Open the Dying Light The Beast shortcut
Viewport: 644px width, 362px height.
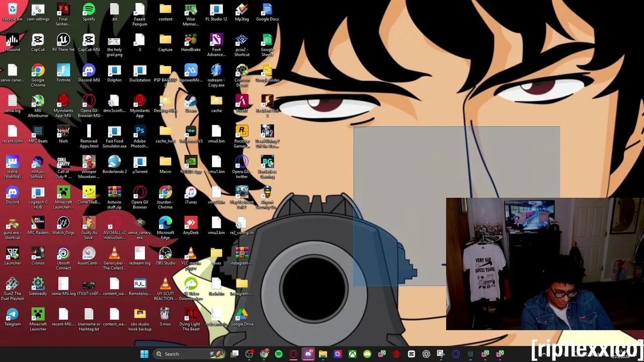coord(191,320)
